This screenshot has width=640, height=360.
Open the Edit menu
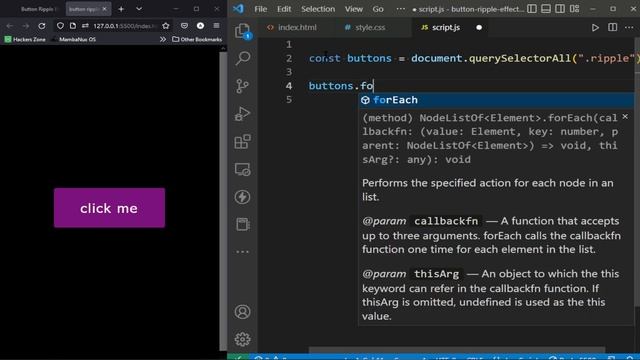(x=284, y=9)
